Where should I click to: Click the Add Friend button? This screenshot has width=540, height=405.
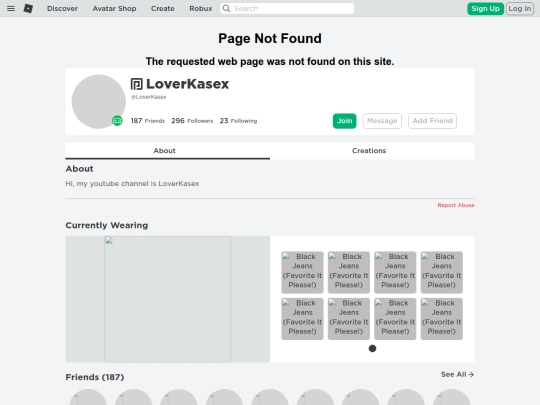432,121
